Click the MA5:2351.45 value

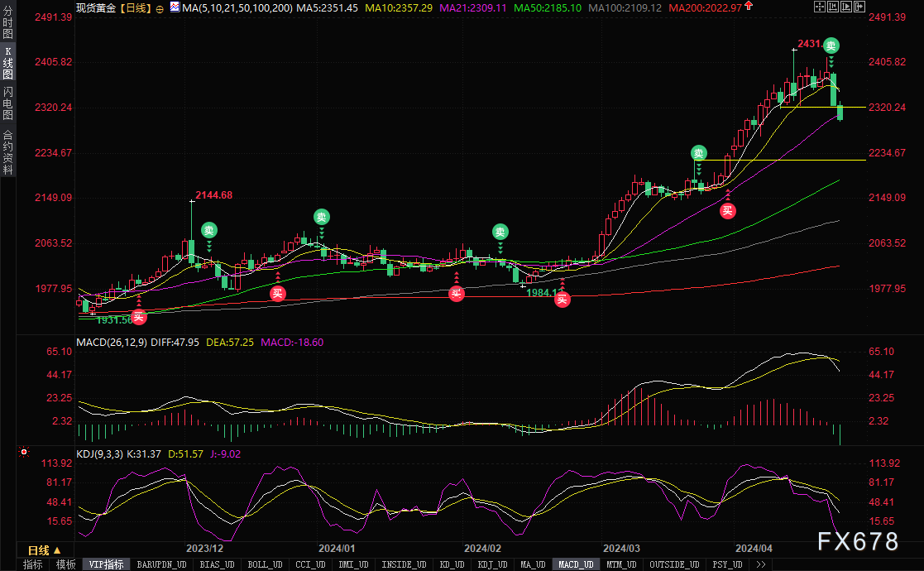[x=327, y=8]
